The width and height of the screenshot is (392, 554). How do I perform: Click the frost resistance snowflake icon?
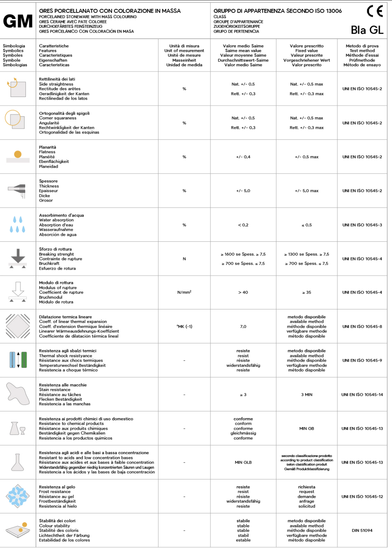coord(18,496)
